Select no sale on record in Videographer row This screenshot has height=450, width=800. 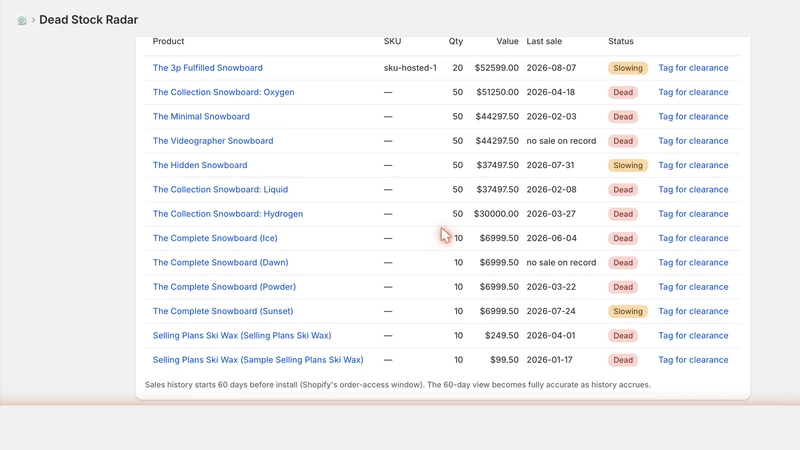pos(561,141)
